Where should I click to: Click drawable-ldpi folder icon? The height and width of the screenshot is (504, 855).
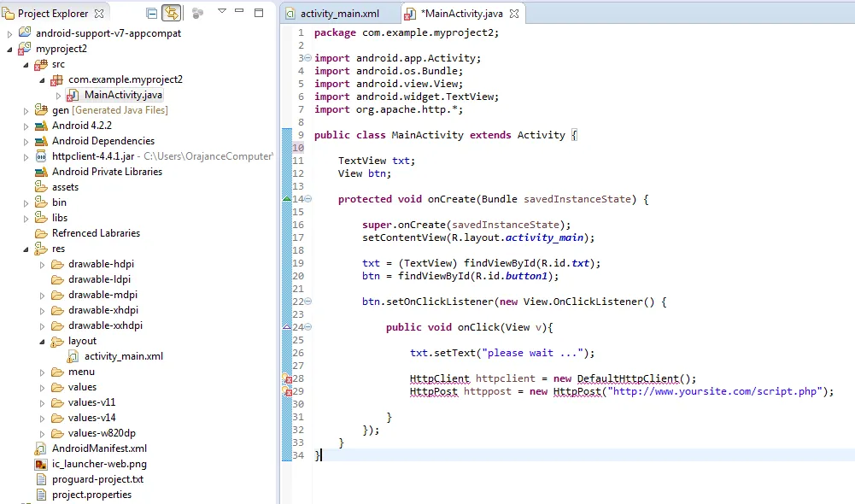pos(57,279)
